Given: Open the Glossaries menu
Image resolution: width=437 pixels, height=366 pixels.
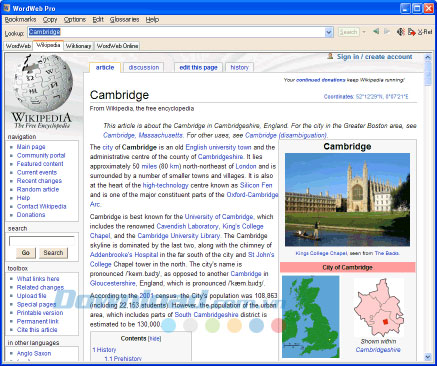Looking at the screenshot, I should click(x=125, y=20).
